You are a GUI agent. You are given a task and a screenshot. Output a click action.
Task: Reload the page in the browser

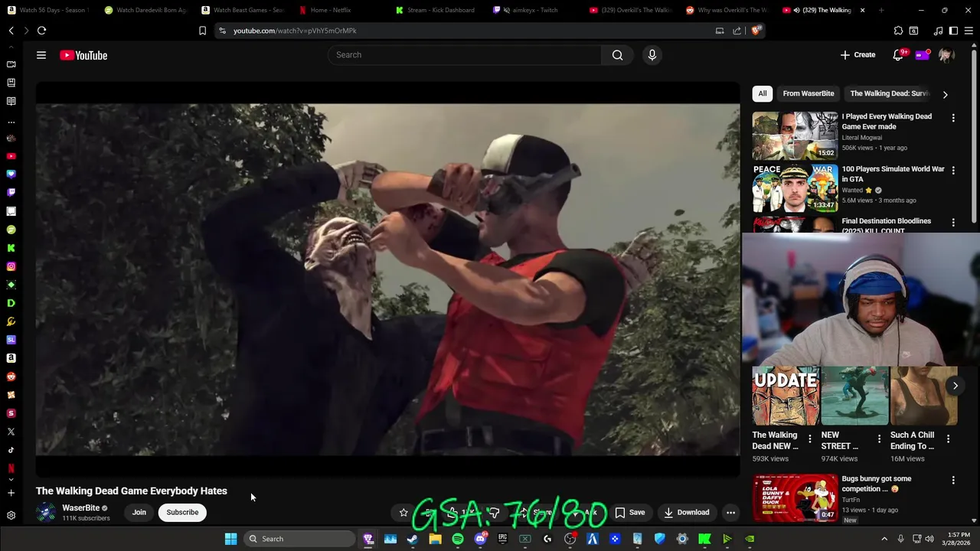click(x=41, y=31)
